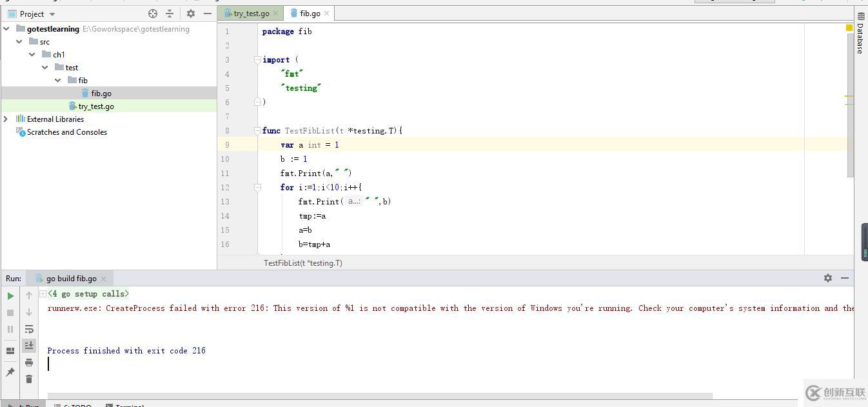Click line number 9 in gutter

[226, 144]
